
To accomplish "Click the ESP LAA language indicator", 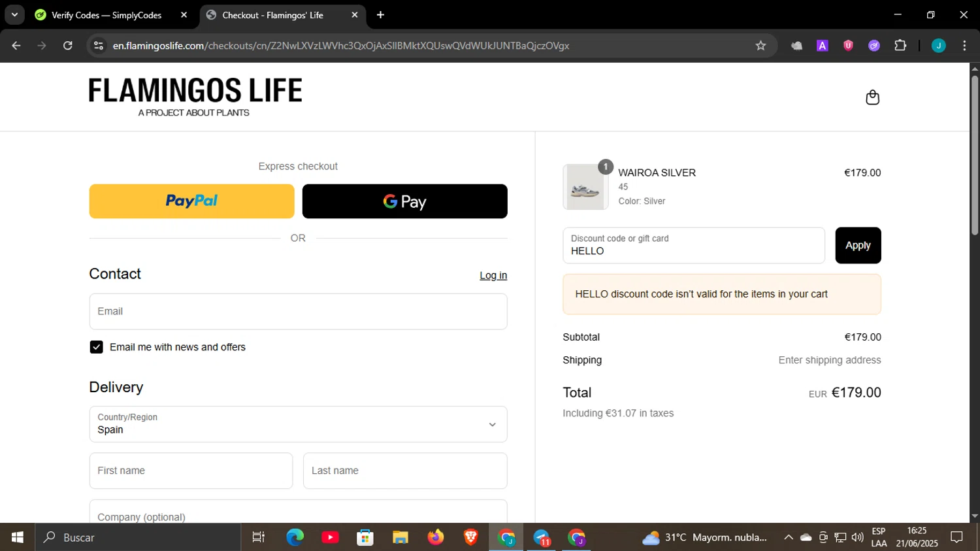I will click(879, 537).
